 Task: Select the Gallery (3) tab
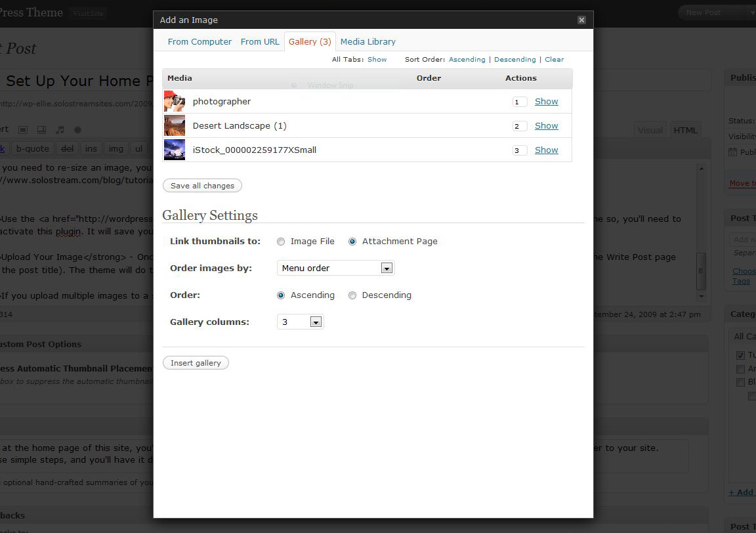[x=310, y=41]
